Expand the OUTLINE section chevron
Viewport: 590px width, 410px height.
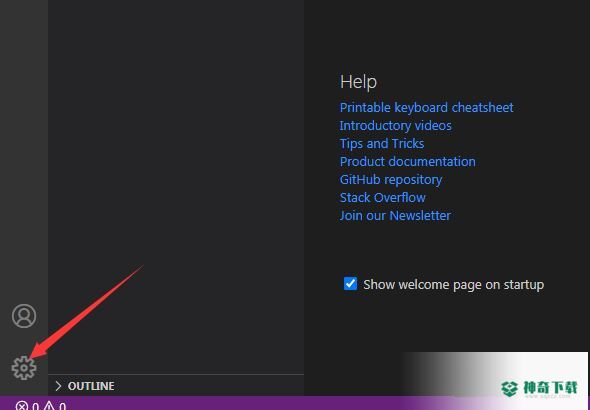pos(58,386)
